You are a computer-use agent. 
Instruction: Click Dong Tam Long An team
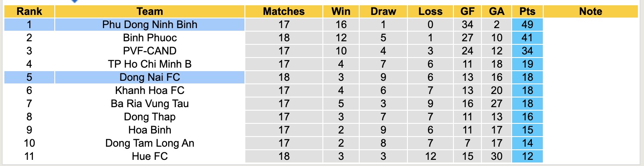tap(150, 143)
